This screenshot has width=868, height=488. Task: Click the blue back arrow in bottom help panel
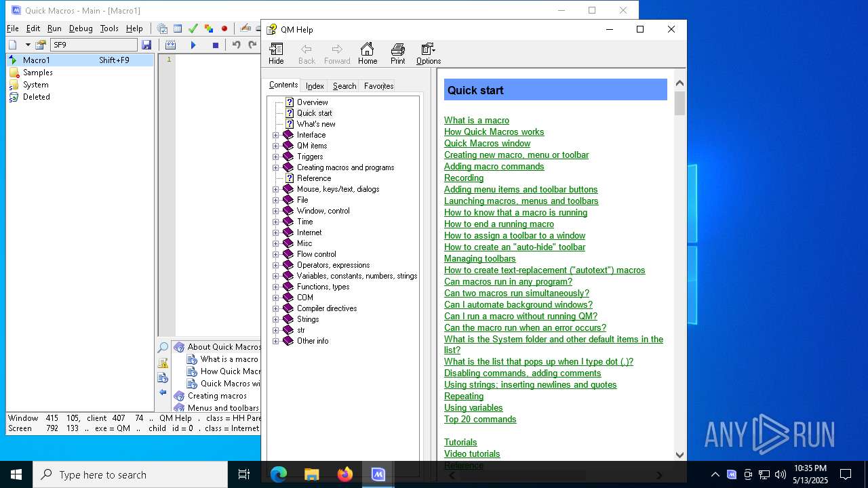coord(163,392)
